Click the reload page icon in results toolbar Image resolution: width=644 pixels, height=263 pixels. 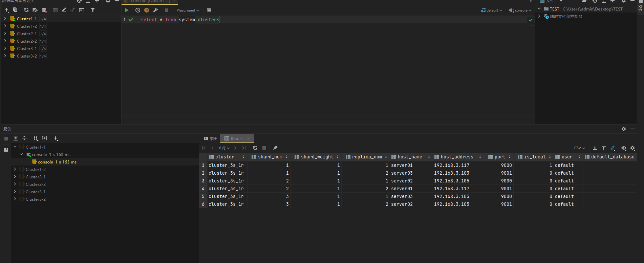(255, 148)
